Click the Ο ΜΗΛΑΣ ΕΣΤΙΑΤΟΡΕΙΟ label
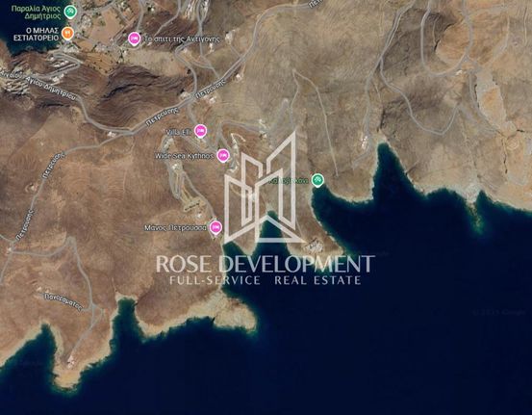 click(x=37, y=34)
